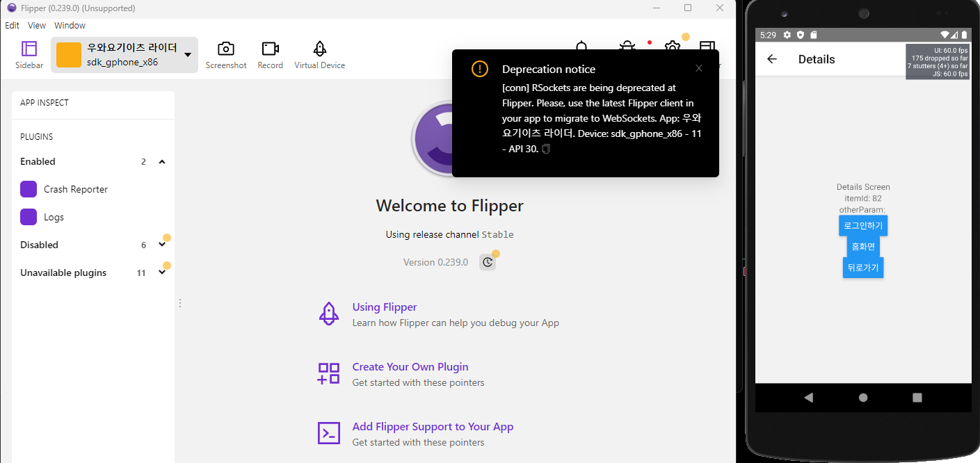The image size is (980, 463).
Task: Take a device Screenshot from the toolbar
Action: point(226,54)
